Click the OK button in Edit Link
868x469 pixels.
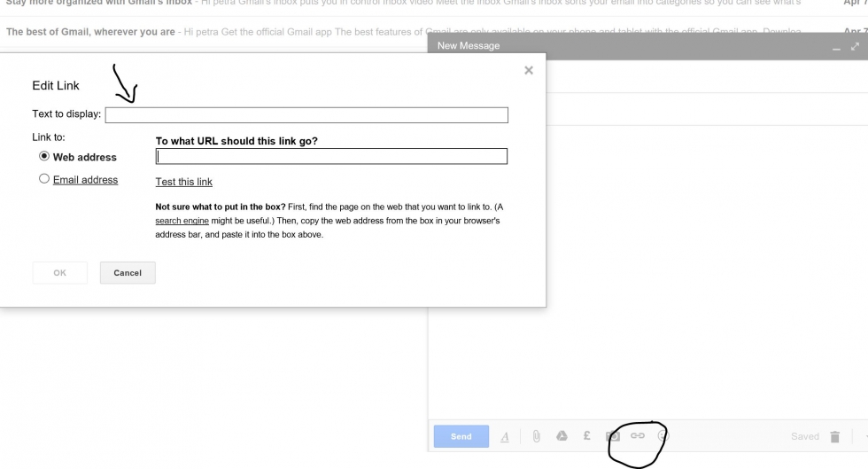tap(60, 273)
